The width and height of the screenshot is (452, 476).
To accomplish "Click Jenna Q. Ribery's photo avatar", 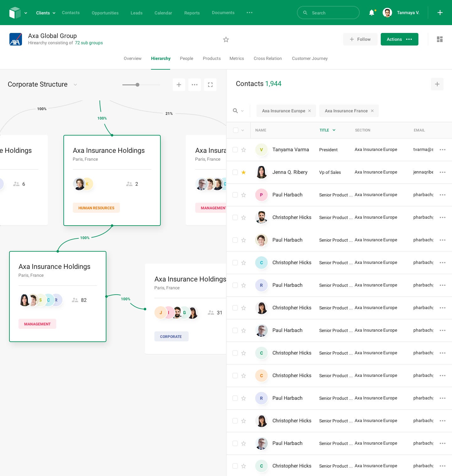I will [261, 172].
